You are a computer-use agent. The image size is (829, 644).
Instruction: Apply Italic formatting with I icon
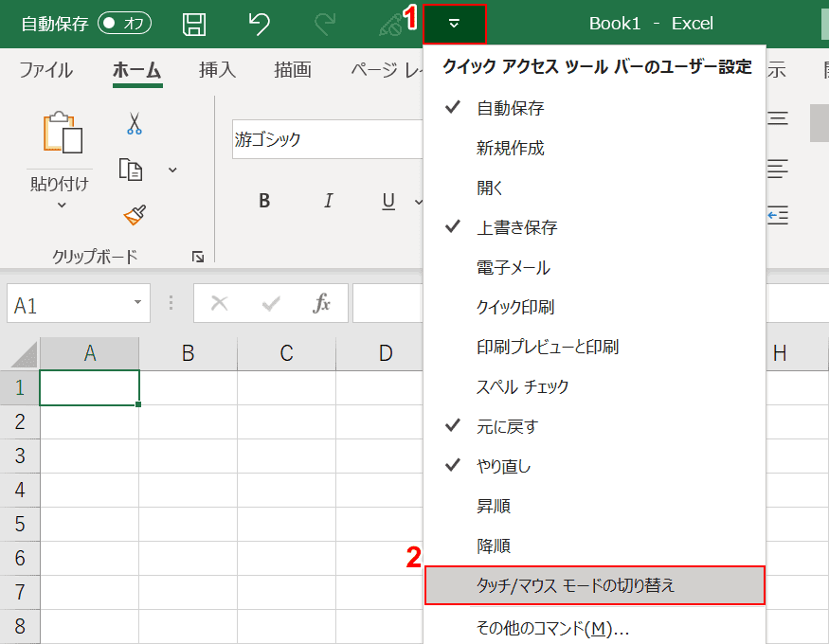click(x=329, y=201)
